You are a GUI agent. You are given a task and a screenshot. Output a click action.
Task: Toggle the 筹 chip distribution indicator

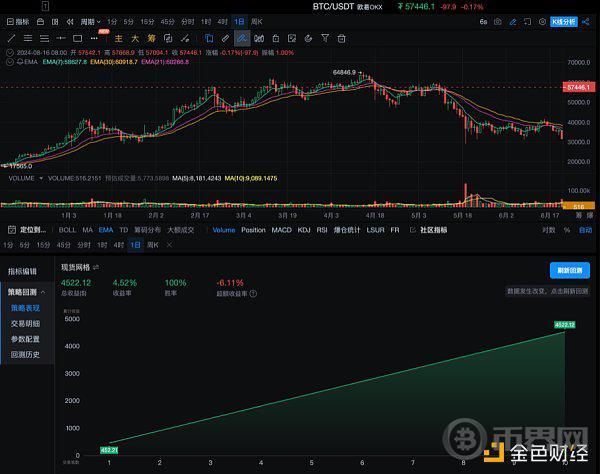[152, 38]
